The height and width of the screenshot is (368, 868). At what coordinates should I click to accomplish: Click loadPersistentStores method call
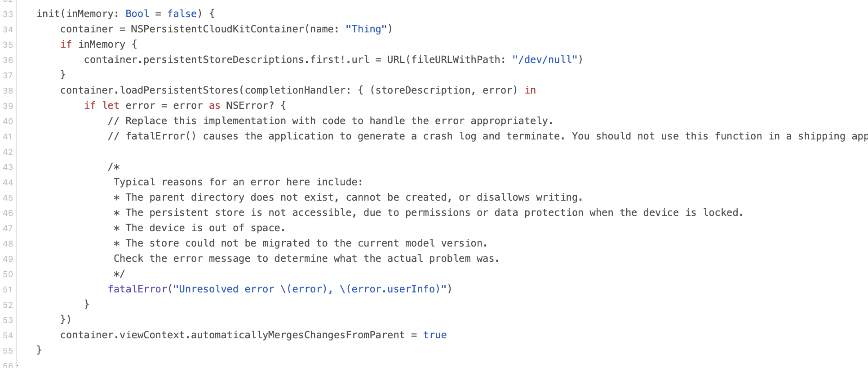click(x=179, y=90)
